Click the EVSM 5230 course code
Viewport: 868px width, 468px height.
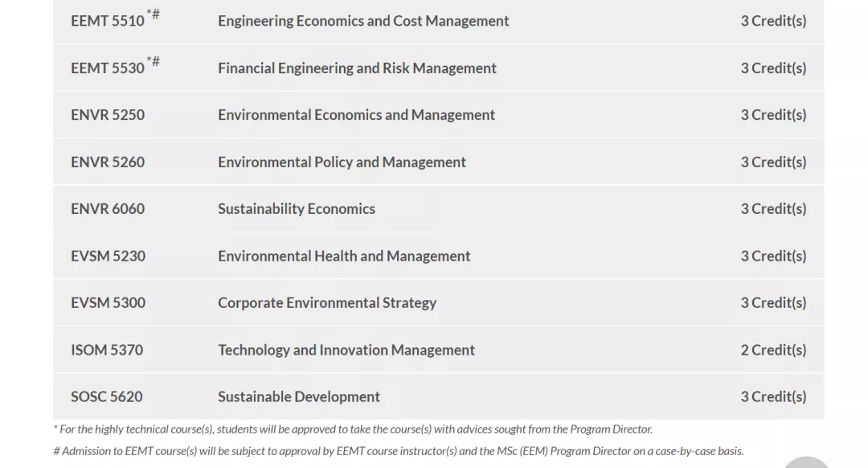(108, 257)
